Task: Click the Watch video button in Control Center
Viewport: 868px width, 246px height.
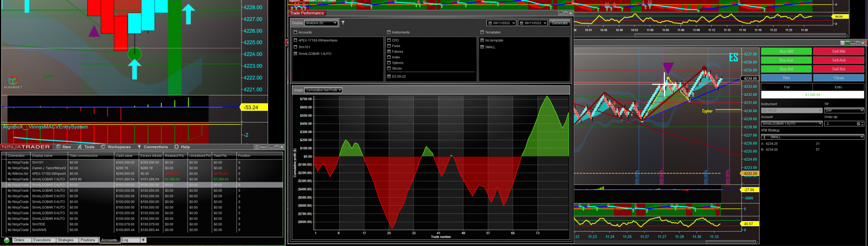Action: click(261, 147)
